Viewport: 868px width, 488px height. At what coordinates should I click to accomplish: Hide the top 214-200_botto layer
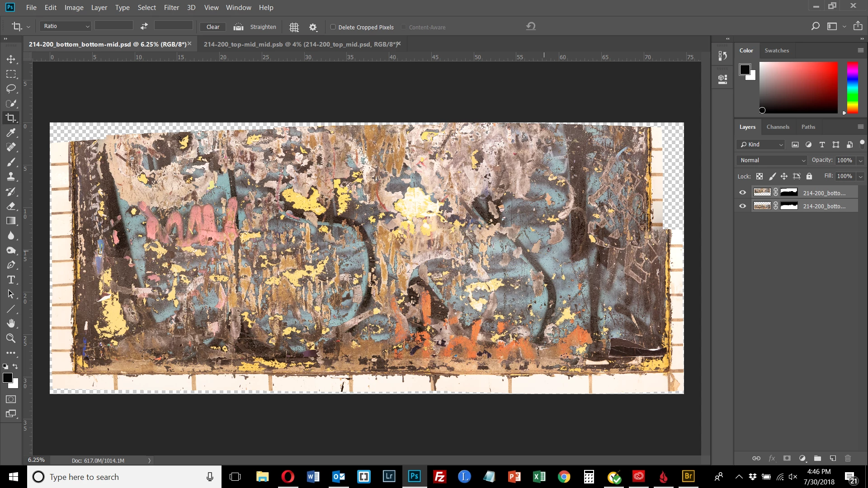(x=742, y=192)
